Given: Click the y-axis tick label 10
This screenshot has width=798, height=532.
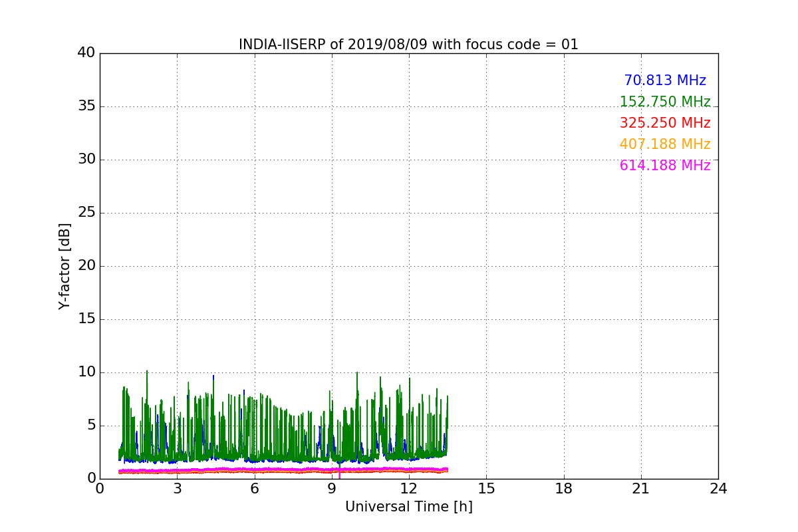Looking at the screenshot, I should tap(86, 372).
